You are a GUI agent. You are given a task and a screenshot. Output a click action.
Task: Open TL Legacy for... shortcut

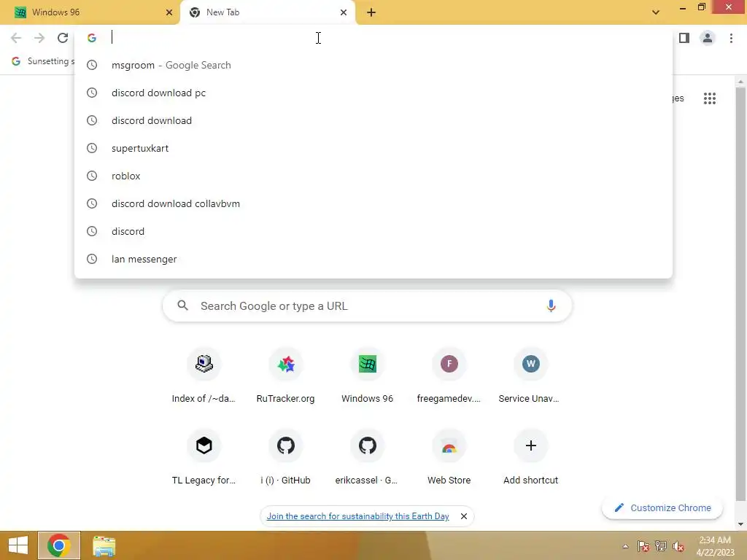pyautogui.click(x=204, y=458)
